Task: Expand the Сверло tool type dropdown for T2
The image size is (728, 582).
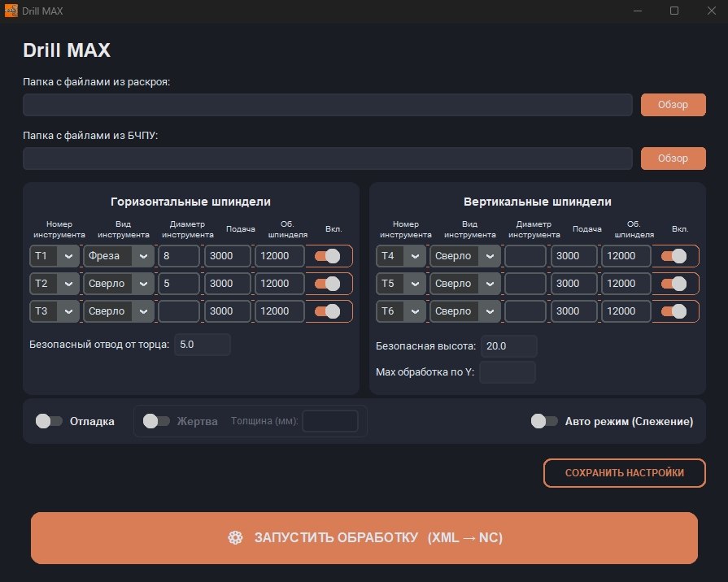Action: point(119,284)
